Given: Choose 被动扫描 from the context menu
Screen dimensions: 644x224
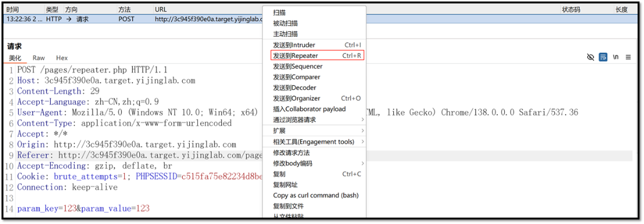Looking at the screenshot, I should pos(314,24).
